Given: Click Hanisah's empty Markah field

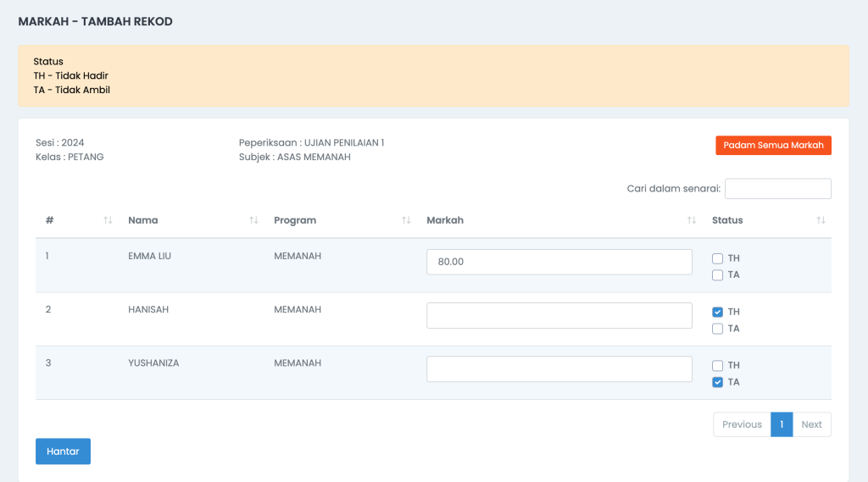Looking at the screenshot, I should pyautogui.click(x=559, y=315).
